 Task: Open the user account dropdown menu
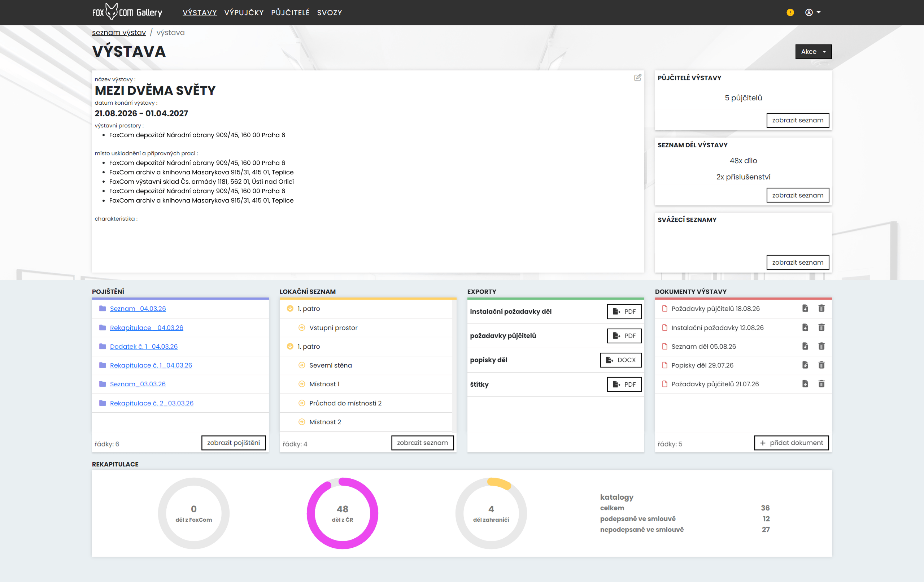click(x=812, y=12)
